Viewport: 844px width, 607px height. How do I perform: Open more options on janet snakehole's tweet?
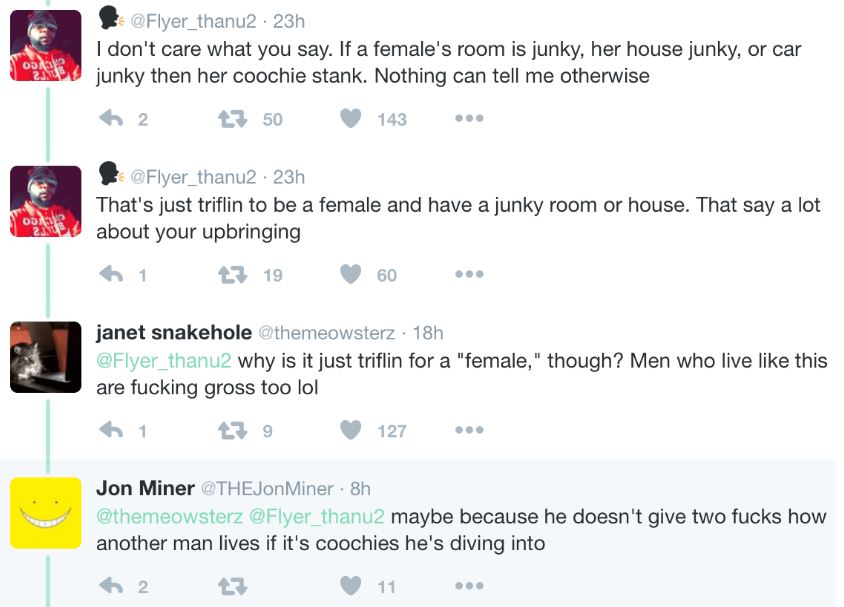(x=468, y=430)
